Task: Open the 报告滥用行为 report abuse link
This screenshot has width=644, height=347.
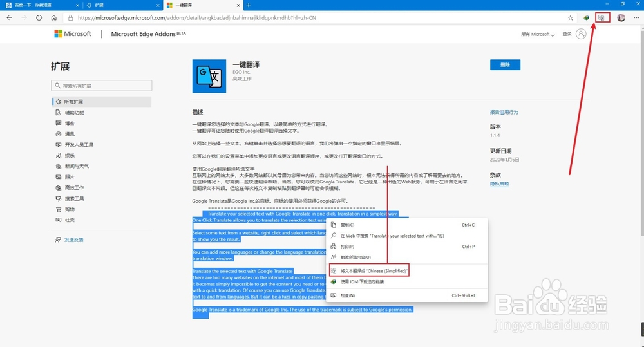Action: coord(504,112)
